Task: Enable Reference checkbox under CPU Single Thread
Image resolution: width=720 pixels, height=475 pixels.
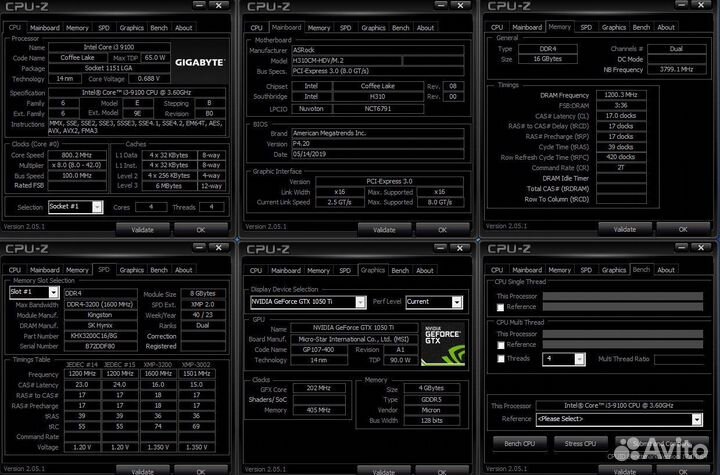Action: [x=501, y=307]
